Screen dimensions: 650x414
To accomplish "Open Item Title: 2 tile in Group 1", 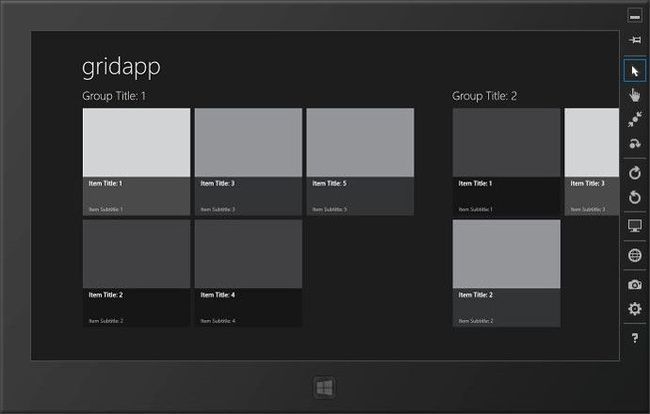I will point(136,273).
